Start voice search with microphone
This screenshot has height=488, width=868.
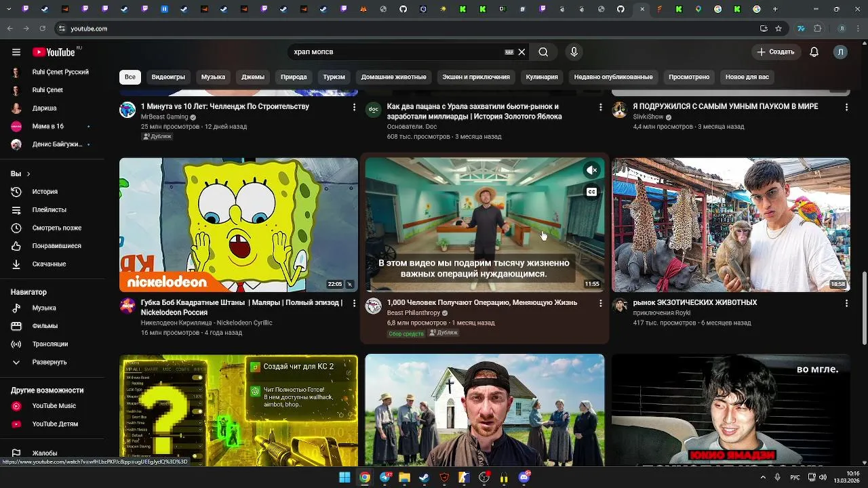tap(574, 52)
